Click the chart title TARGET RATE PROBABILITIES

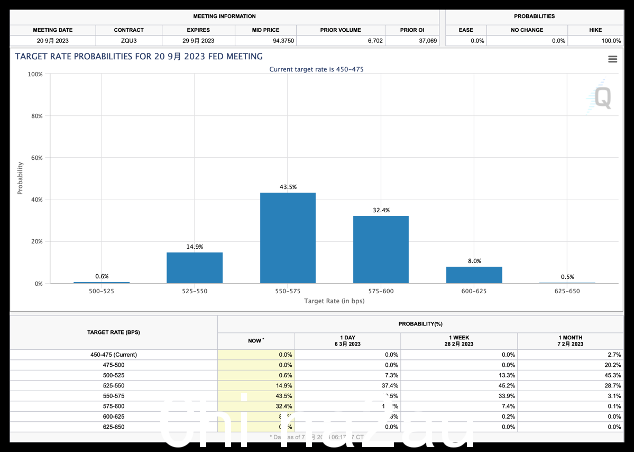(139, 57)
